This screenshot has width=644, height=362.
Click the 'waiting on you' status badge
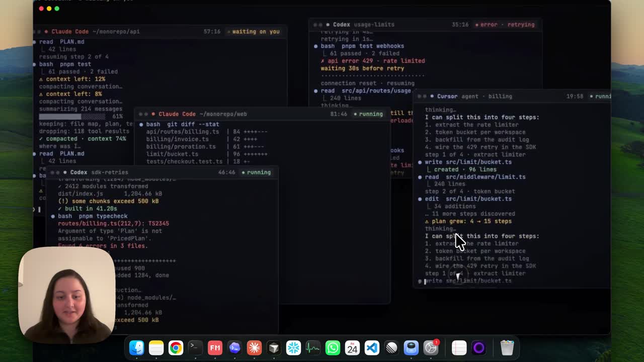coord(256,31)
